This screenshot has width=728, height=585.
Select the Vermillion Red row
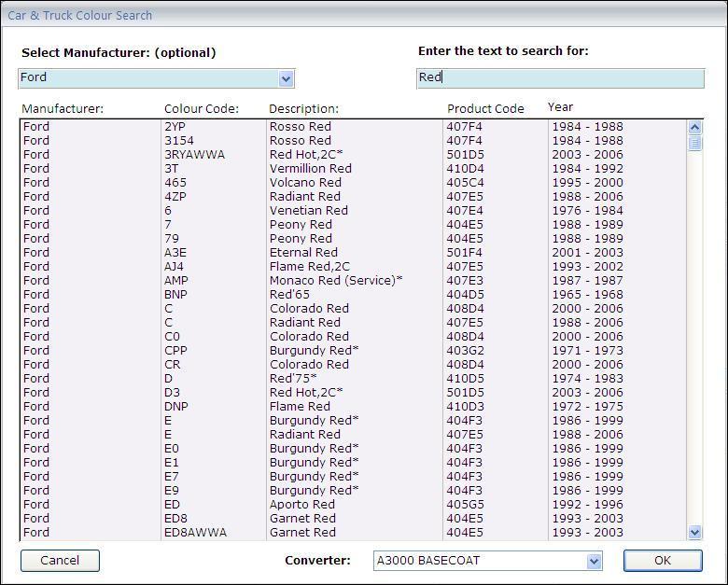click(x=311, y=169)
